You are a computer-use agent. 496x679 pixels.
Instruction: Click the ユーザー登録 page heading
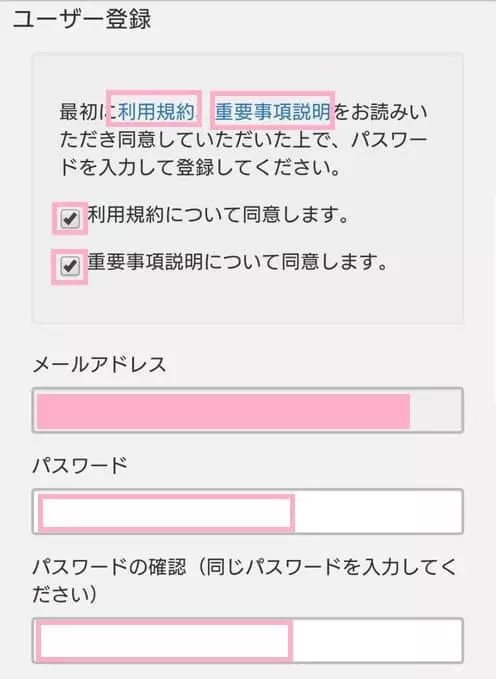click(x=82, y=19)
